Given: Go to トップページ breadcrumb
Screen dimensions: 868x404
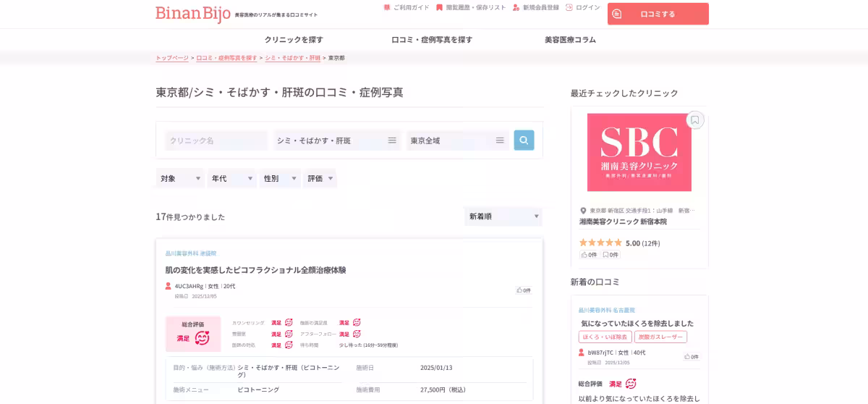Looking at the screenshot, I should (172, 58).
